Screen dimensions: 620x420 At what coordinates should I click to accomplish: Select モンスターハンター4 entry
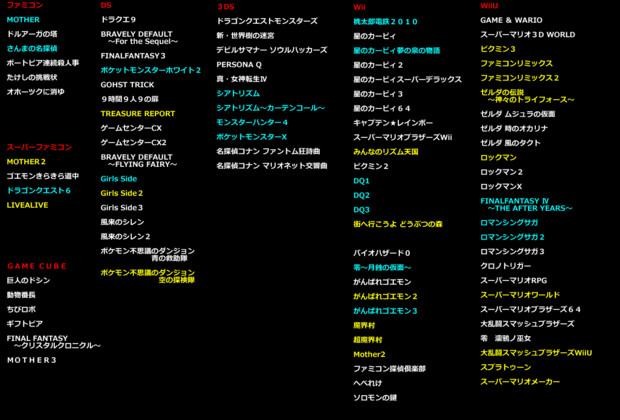pyautogui.click(x=252, y=123)
